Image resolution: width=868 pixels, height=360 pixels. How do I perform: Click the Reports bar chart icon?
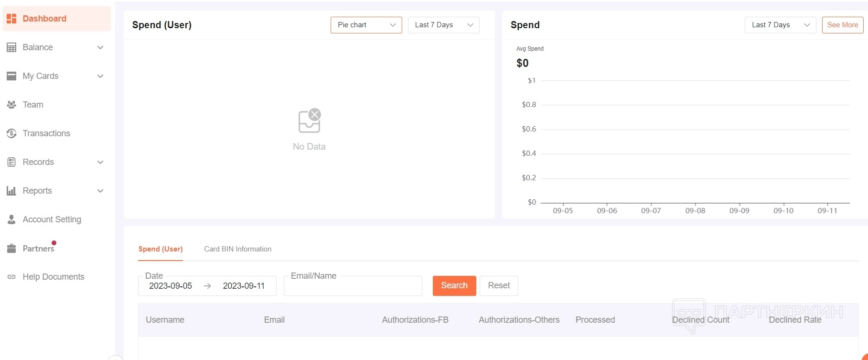11,191
